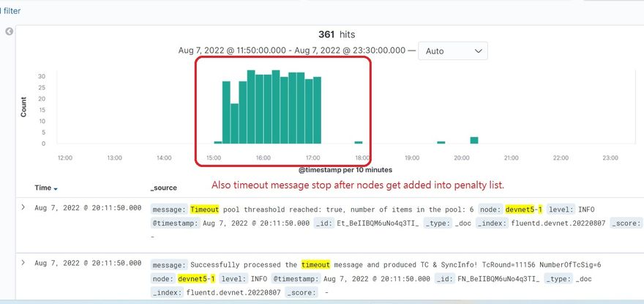The height and width of the screenshot is (304, 644).
Task: Expand the first log row
Action: coord(23,208)
